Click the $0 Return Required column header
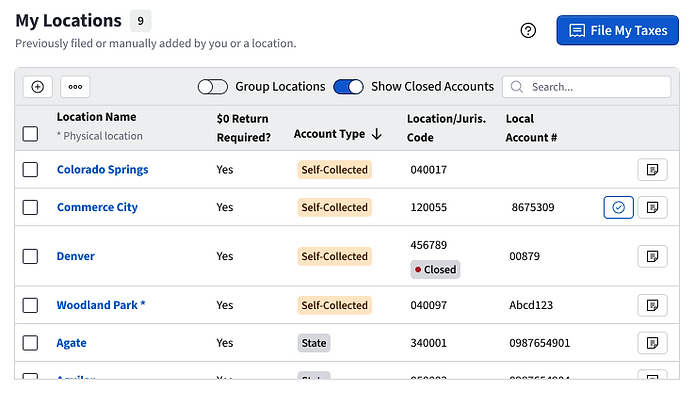The width and height of the screenshot is (694, 393). [x=243, y=128]
